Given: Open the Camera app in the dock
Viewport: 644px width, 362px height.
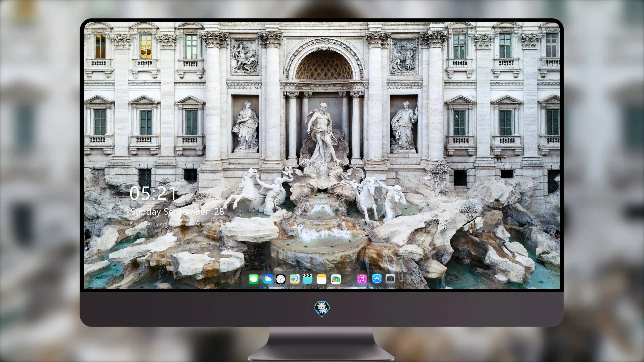Looking at the screenshot, I should (x=390, y=279).
